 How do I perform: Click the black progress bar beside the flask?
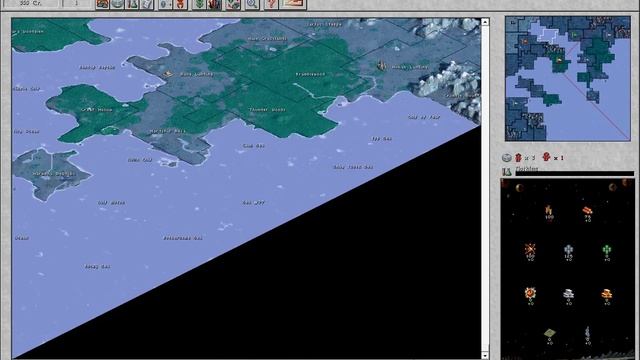[575, 173]
